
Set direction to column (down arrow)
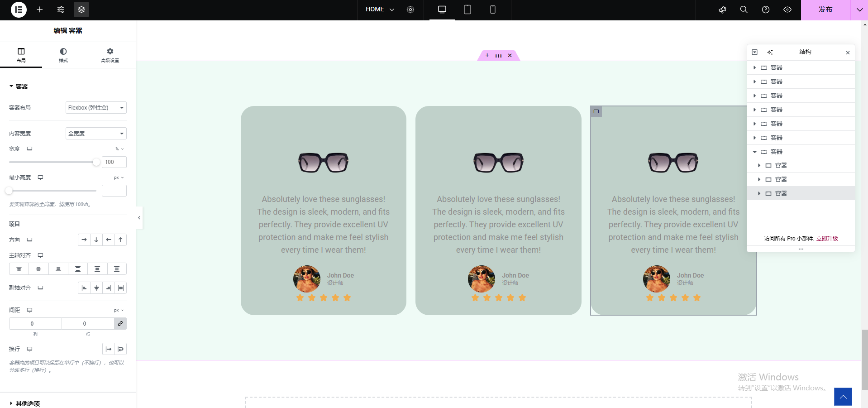pos(96,240)
